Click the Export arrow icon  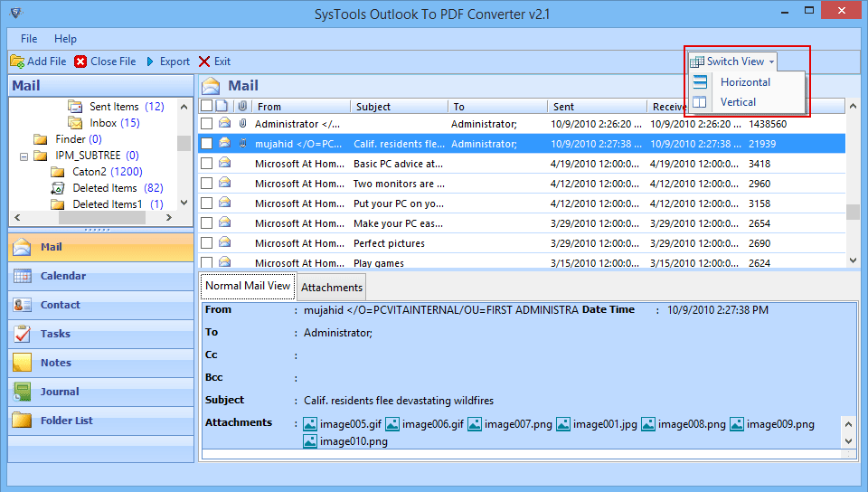click(150, 61)
